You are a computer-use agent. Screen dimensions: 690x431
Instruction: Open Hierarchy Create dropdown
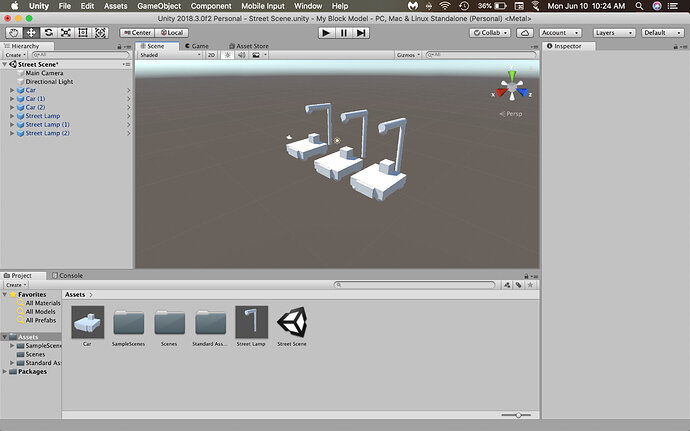[15, 55]
